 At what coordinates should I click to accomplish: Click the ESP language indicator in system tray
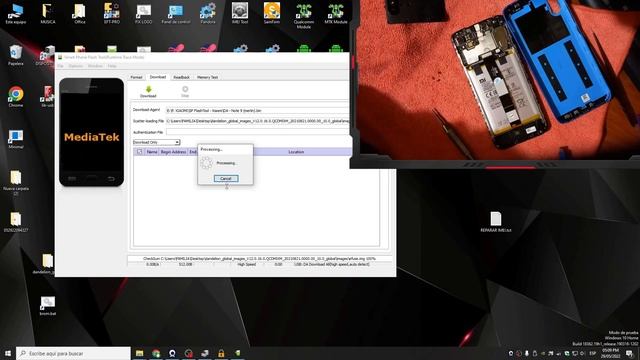tap(592, 353)
